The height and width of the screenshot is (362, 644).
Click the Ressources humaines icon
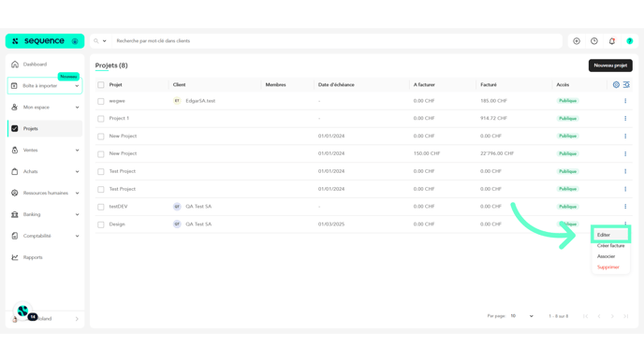(15, 193)
